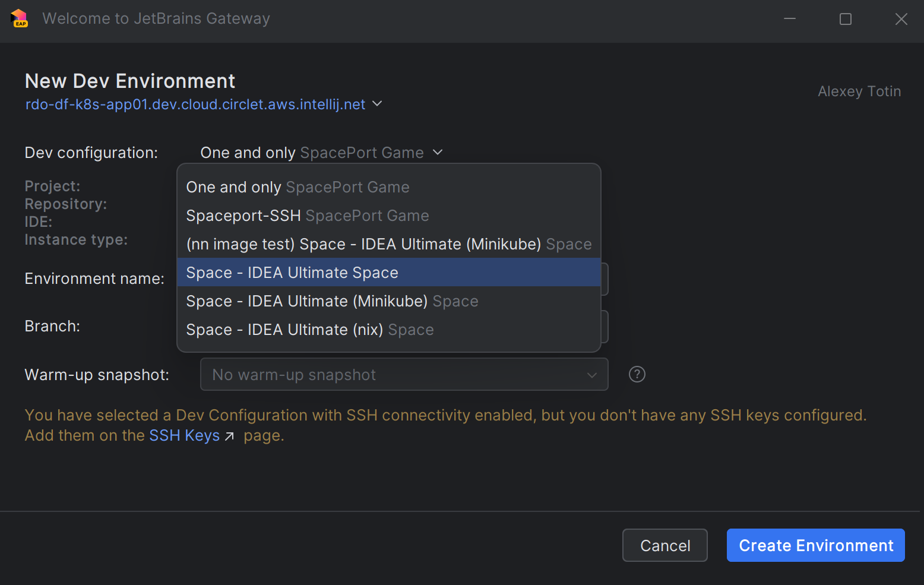Select Spaceport-SSH SpacePort Game configuration
Image resolution: width=924 pixels, height=585 pixels.
click(308, 215)
